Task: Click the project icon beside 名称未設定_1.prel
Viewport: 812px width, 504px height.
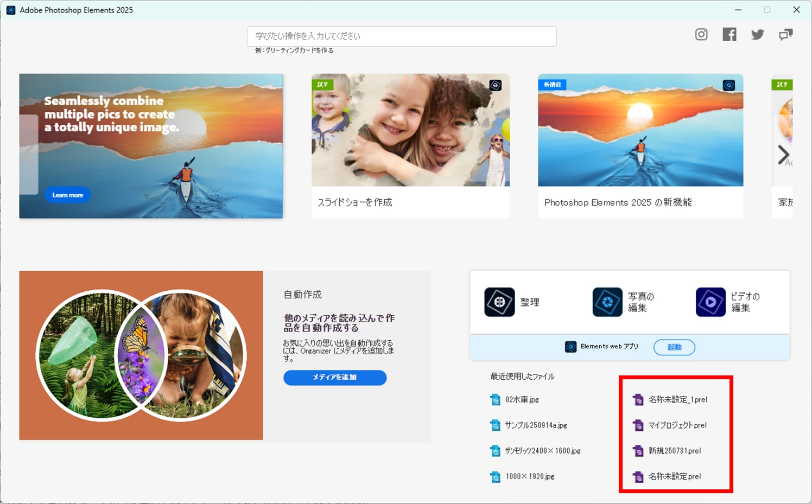Action: 638,400
